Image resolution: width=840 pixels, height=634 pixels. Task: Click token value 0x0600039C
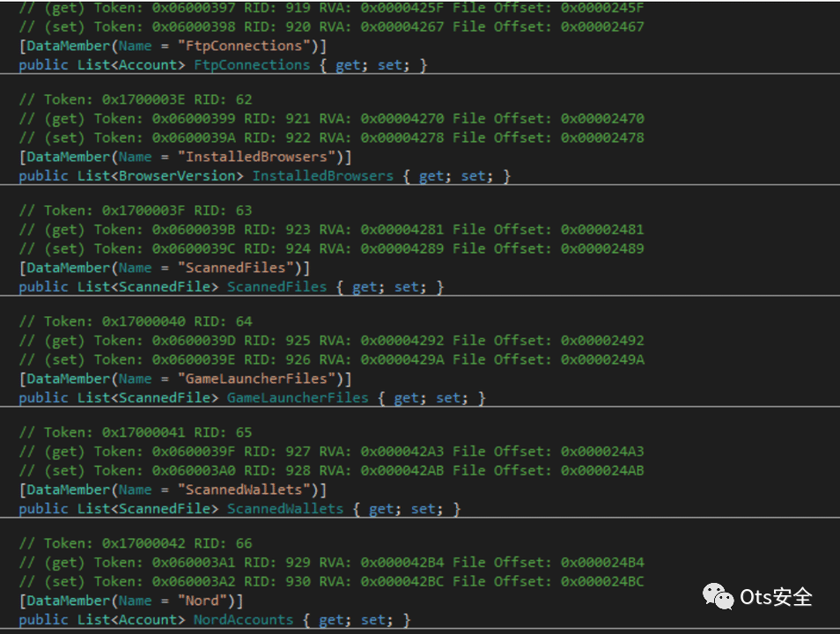coord(194,248)
